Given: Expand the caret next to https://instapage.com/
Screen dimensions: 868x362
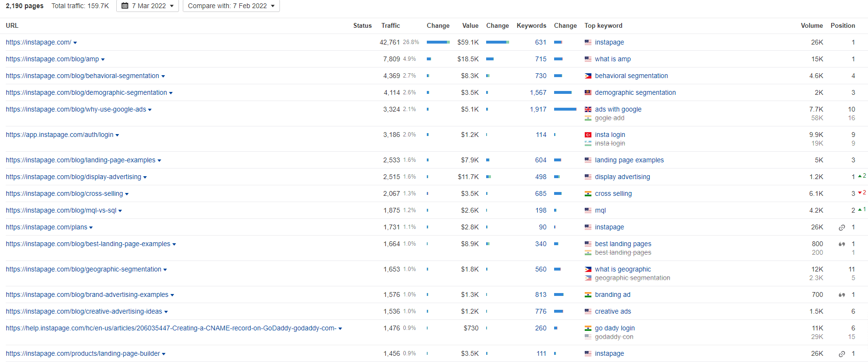Looking at the screenshot, I should pos(75,43).
